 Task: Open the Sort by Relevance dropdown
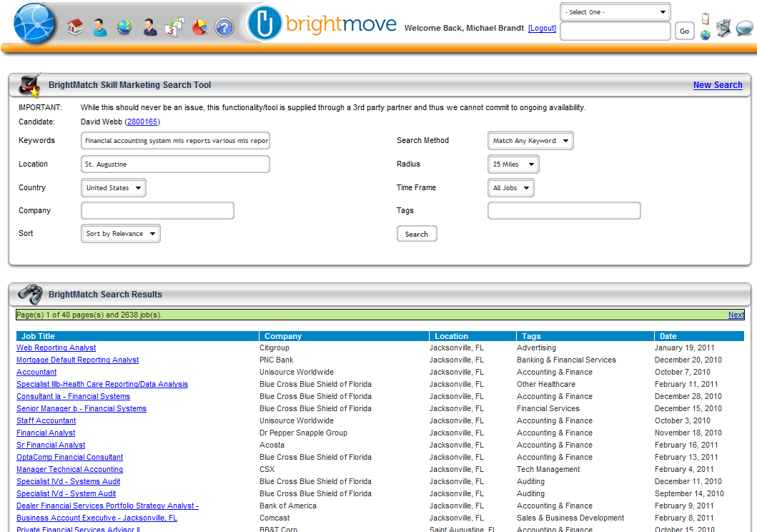click(121, 234)
